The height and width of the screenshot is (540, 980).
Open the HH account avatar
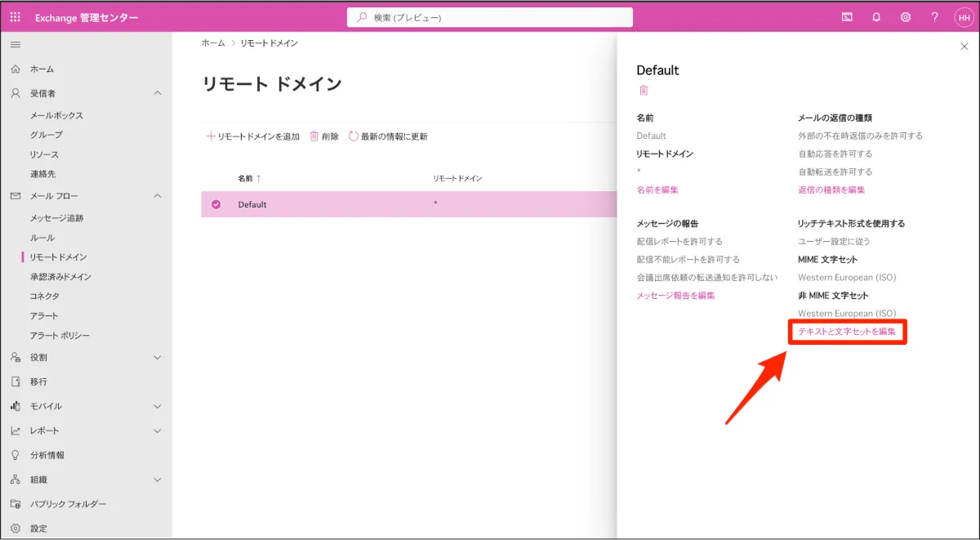pyautogui.click(x=964, y=17)
